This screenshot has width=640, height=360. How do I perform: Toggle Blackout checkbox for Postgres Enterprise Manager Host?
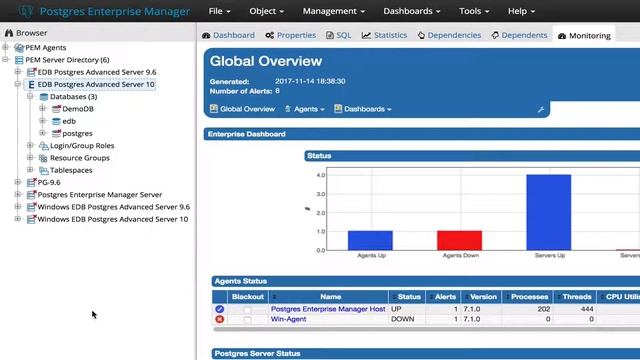(x=247, y=310)
